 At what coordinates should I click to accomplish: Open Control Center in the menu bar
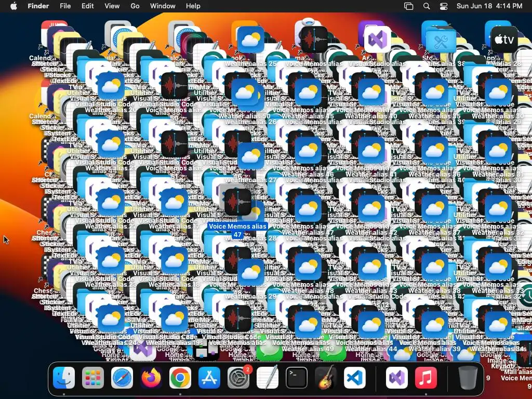pos(444,6)
